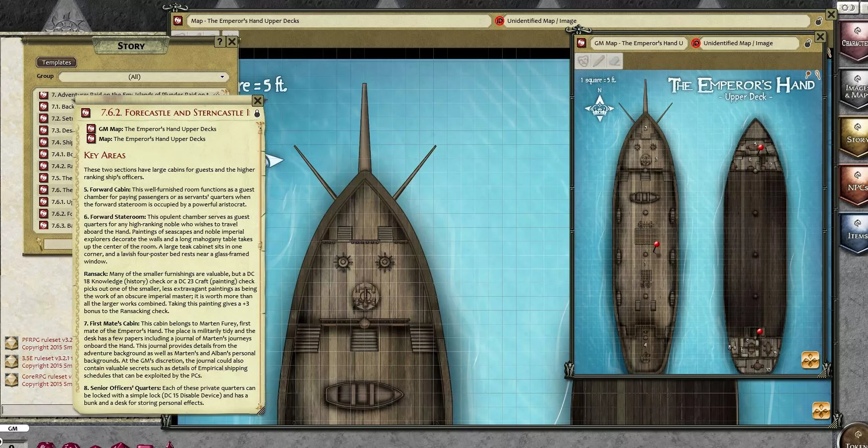Click red pin near stern cabins of lower ship

pyautogui.click(x=759, y=331)
